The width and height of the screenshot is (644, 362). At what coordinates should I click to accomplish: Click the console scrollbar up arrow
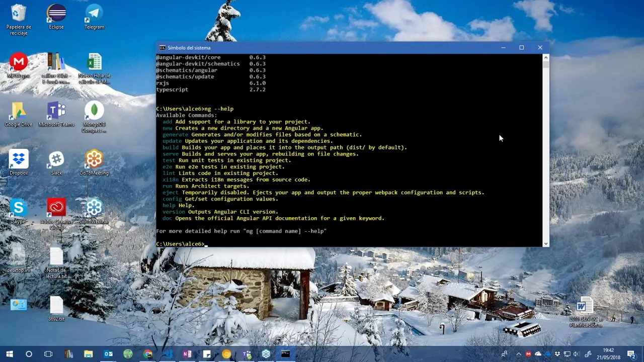coord(546,57)
